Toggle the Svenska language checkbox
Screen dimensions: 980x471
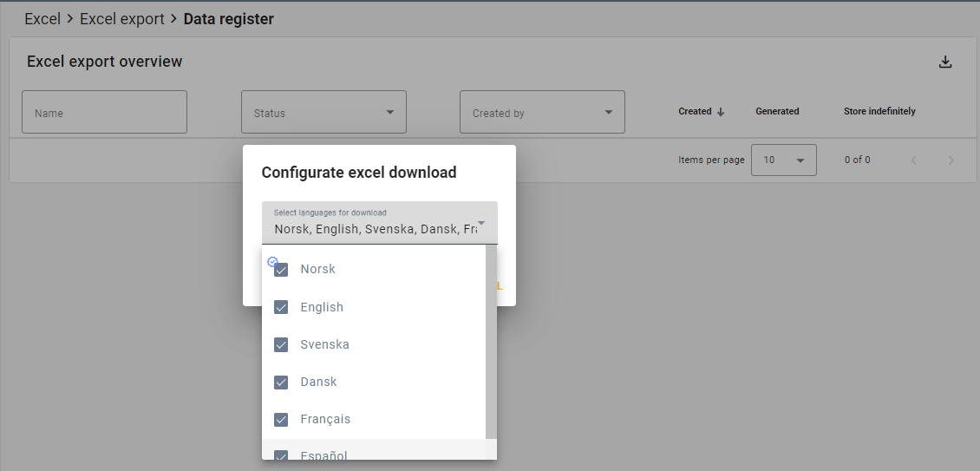point(281,344)
